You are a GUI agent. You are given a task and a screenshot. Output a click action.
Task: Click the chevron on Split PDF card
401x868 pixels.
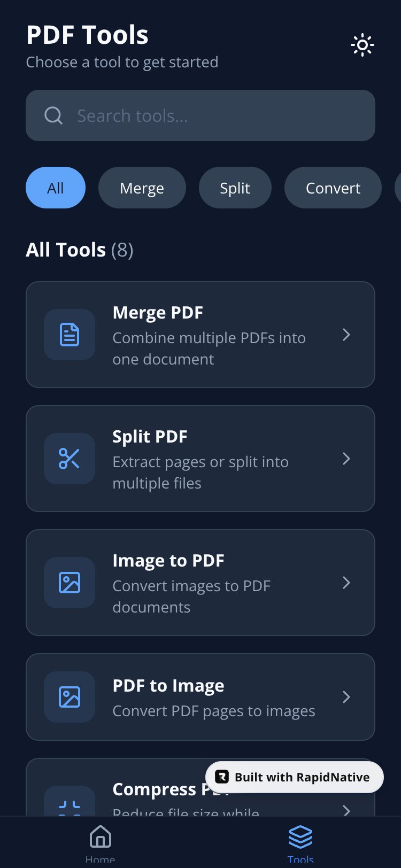346,459
